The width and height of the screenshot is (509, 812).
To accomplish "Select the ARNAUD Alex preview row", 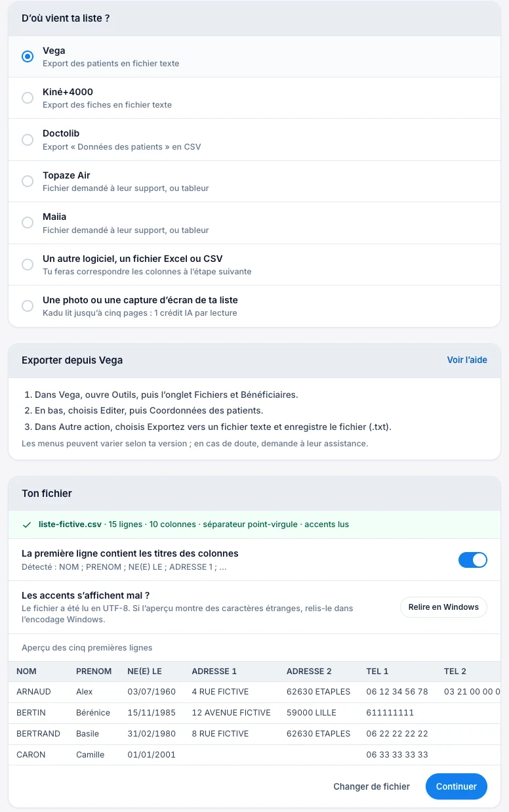I will [x=254, y=692].
